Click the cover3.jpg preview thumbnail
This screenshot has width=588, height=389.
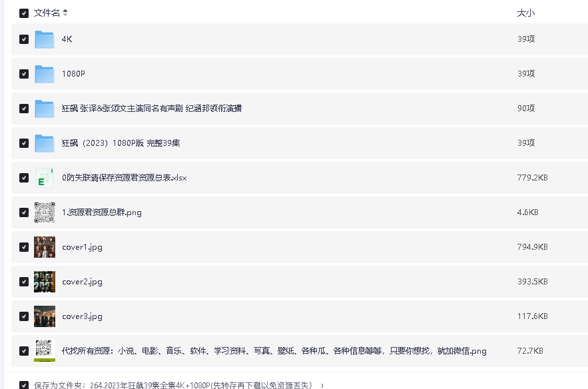(x=44, y=316)
